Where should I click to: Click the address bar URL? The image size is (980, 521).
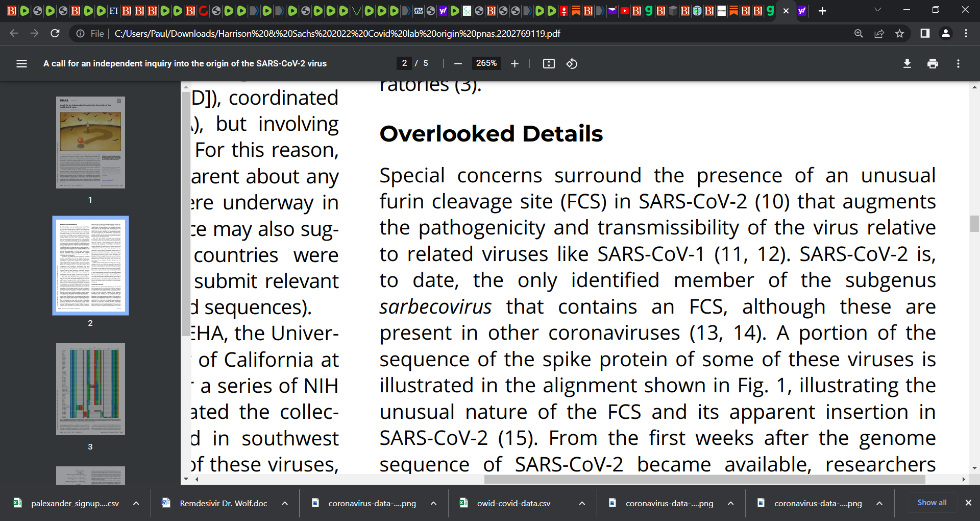[x=337, y=33]
